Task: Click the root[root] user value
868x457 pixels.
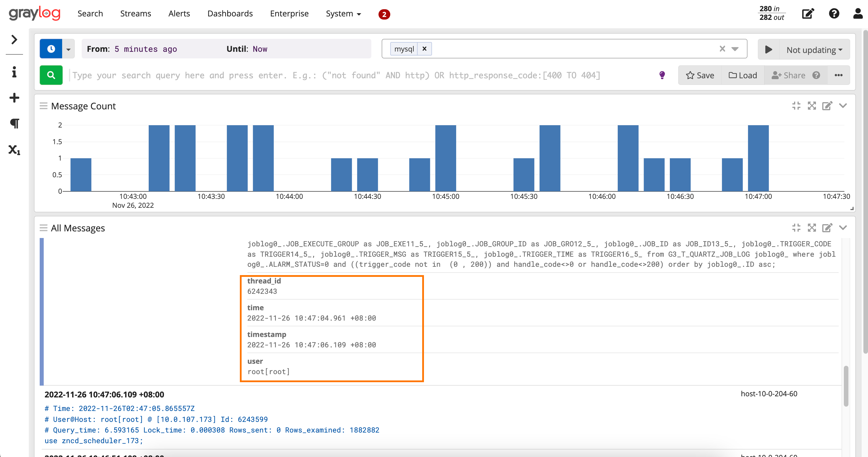Action: (x=269, y=372)
